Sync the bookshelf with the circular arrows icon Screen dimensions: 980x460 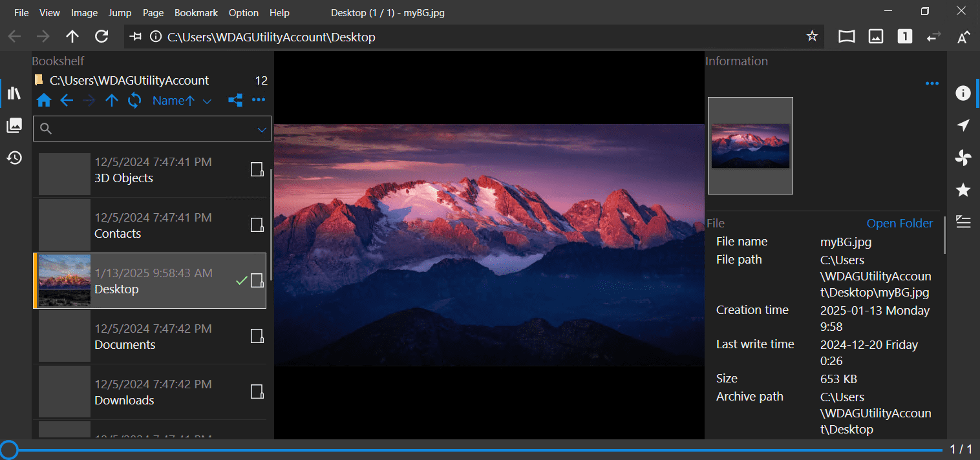coord(134,100)
